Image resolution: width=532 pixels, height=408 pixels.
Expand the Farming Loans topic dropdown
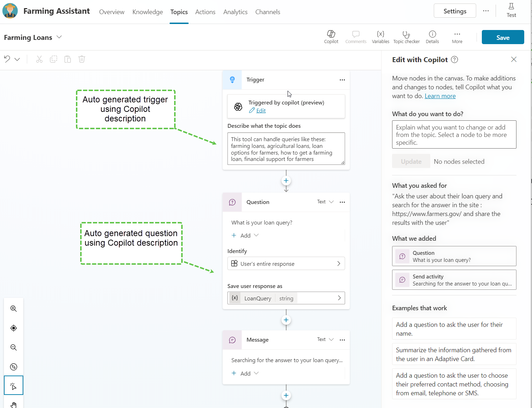[x=59, y=37]
